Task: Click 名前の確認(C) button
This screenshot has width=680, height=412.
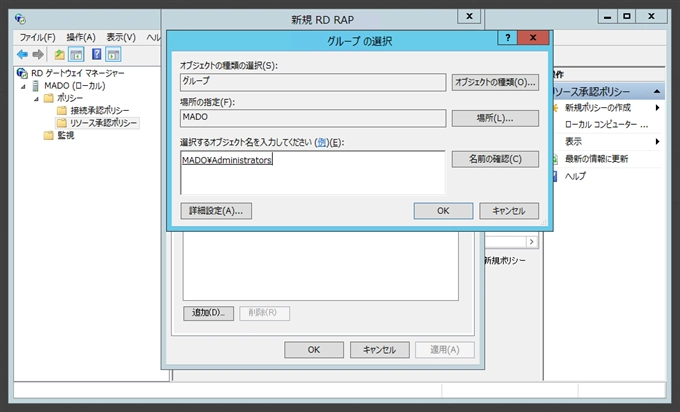Action: tap(495, 159)
